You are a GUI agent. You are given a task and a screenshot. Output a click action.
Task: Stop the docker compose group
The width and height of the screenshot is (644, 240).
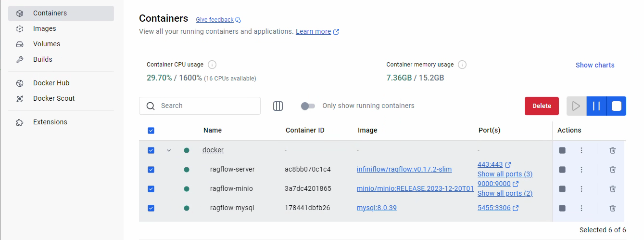point(562,150)
